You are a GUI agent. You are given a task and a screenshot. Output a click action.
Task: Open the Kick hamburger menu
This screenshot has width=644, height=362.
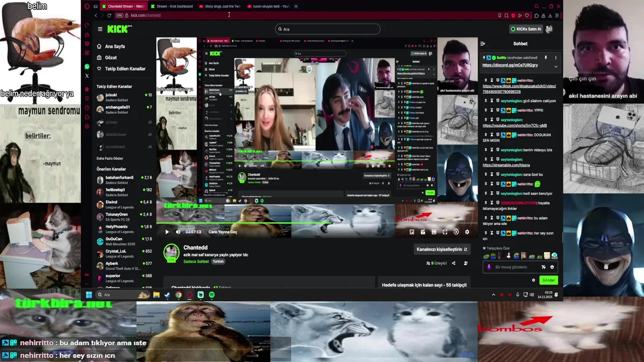coord(100,29)
